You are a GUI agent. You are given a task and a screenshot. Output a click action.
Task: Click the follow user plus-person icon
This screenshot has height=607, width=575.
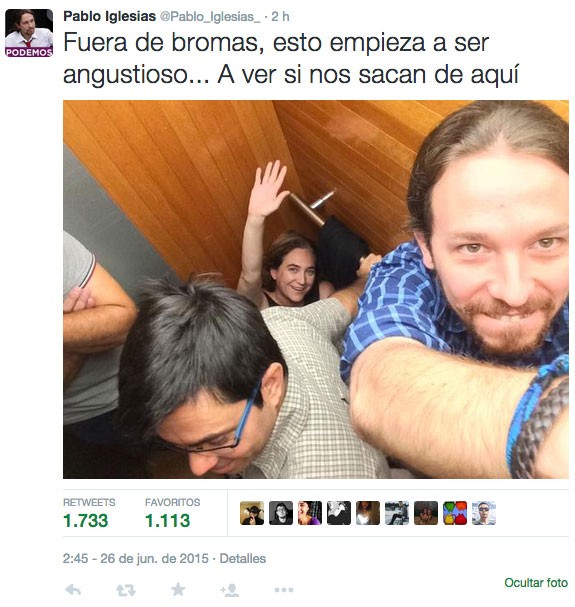230,590
